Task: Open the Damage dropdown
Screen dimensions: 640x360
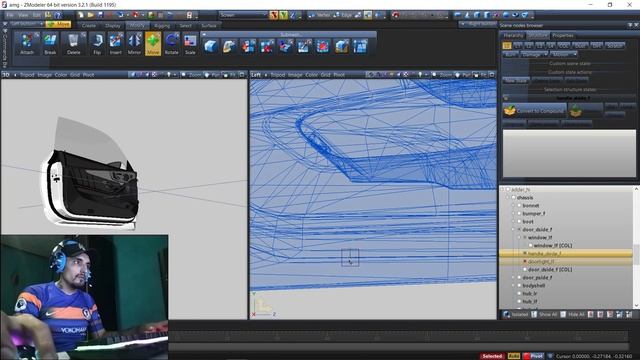Action: tap(533, 54)
